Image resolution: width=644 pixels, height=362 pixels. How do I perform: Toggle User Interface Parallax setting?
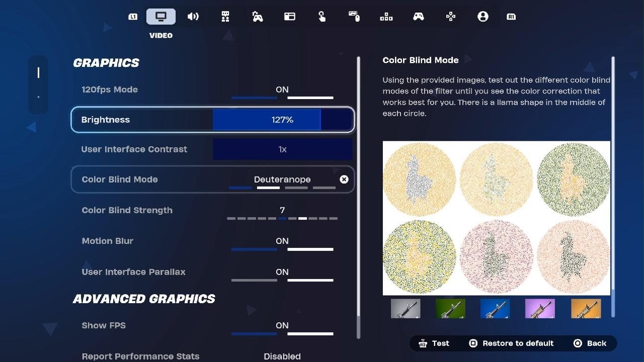click(x=282, y=275)
